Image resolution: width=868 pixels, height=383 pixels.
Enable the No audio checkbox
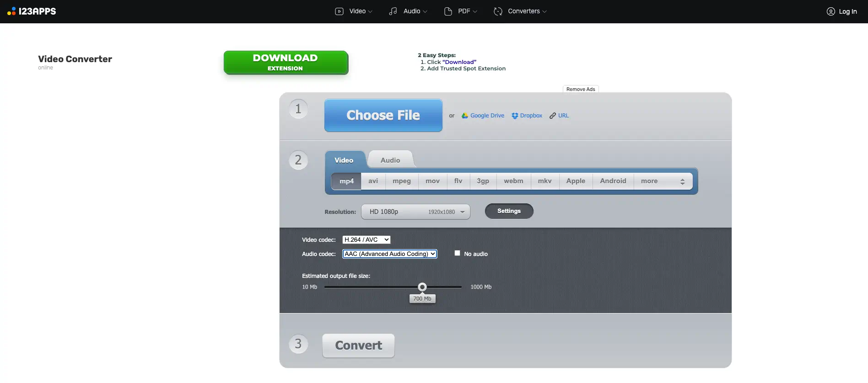tap(457, 253)
